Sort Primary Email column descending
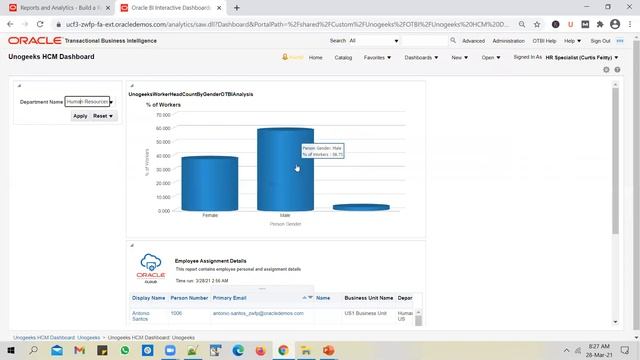This screenshot has width=640, height=360. pyautogui.click(x=310, y=298)
